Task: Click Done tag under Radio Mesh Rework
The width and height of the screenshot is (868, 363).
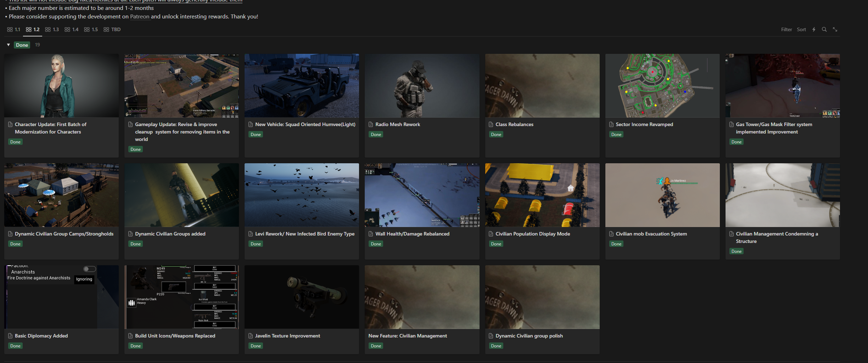Action: [x=376, y=135]
